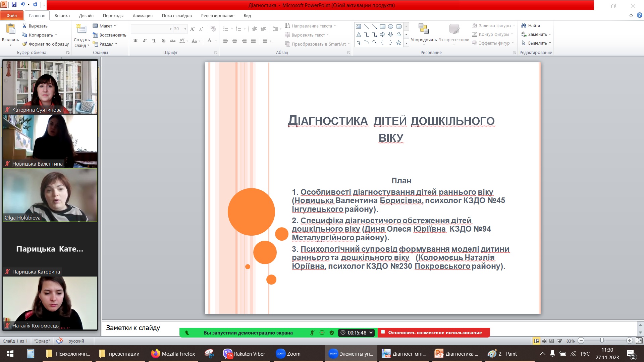Choose the rounded rectangle shape

tap(398, 26)
